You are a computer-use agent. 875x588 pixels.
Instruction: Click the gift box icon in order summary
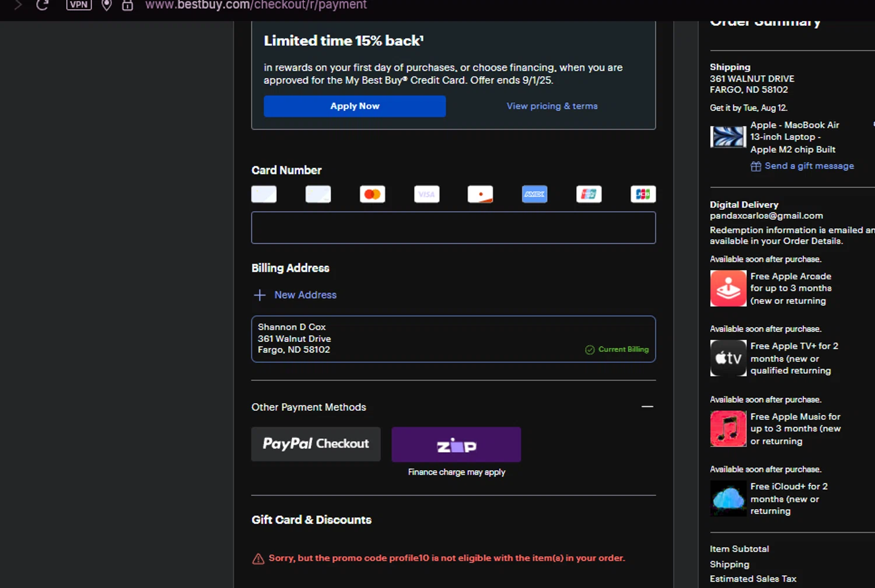point(755,166)
